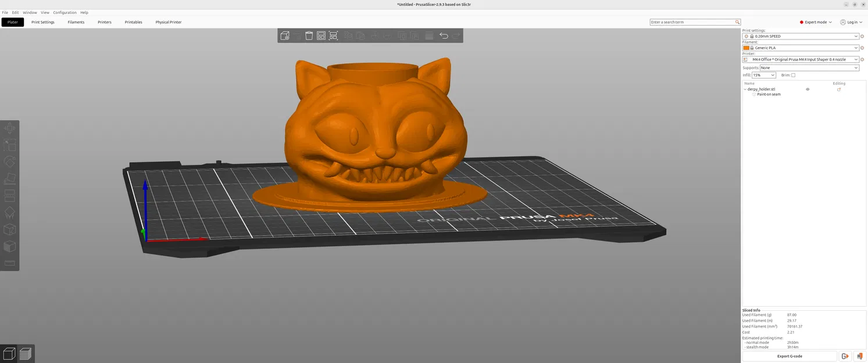Screen dimensions: 868x363
Task: Open the Infill percentage dropdown
Action: click(773, 75)
